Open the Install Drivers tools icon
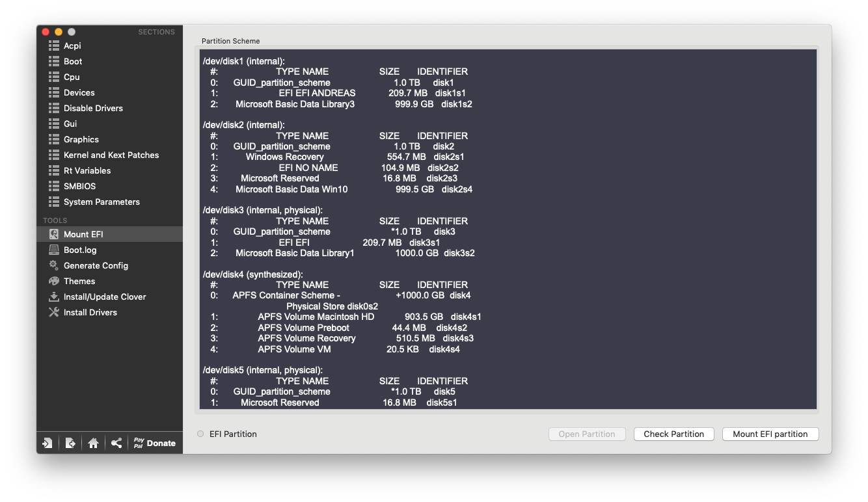The image size is (868, 502). point(54,312)
